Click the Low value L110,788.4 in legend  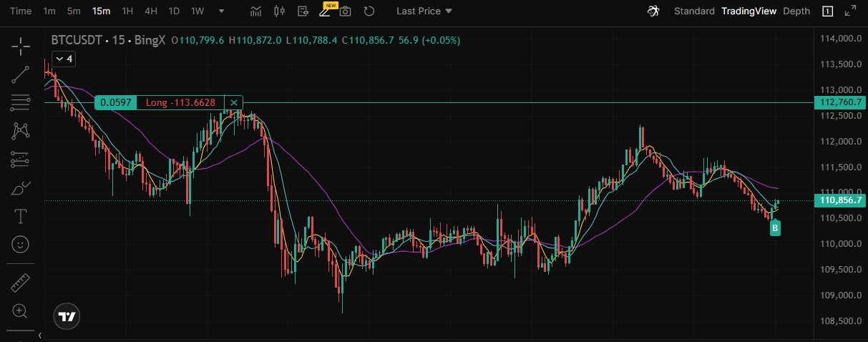[x=311, y=40]
